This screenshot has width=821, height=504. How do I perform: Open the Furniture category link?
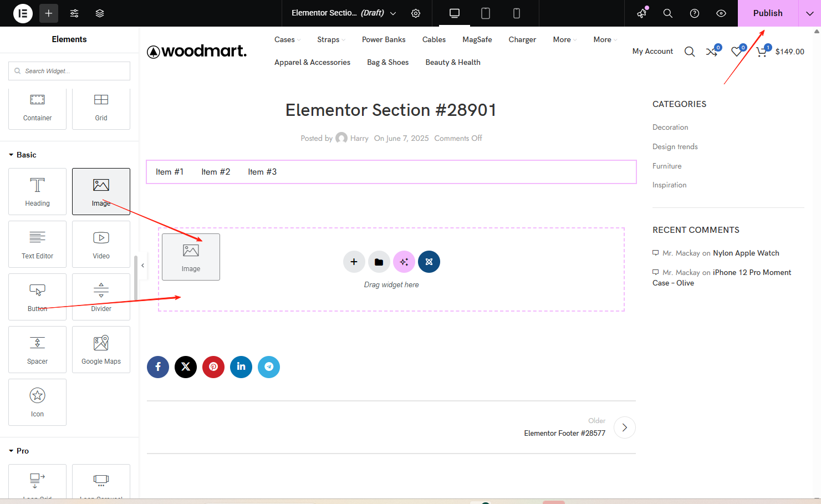coord(667,165)
